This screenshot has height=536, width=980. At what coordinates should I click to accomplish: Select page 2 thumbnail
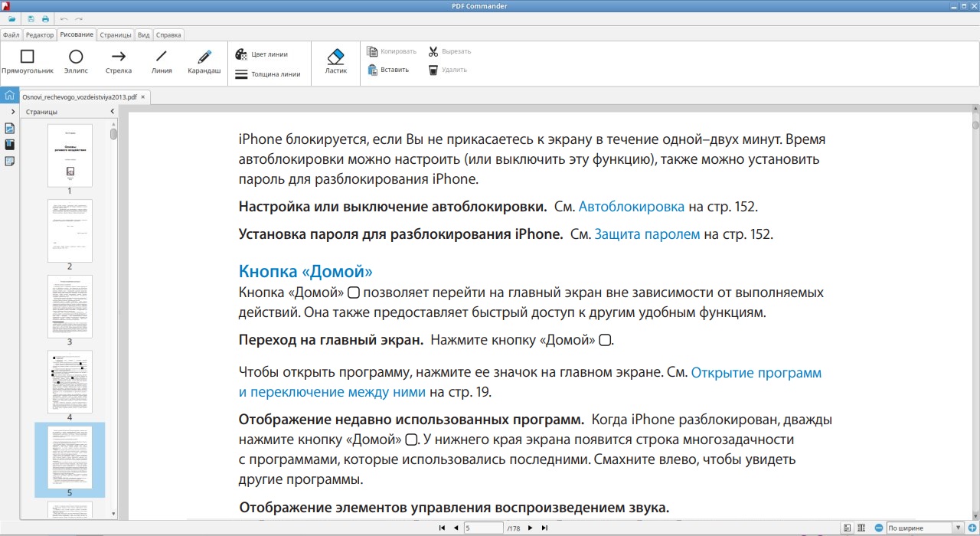pyautogui.click(x=70, y=230)
